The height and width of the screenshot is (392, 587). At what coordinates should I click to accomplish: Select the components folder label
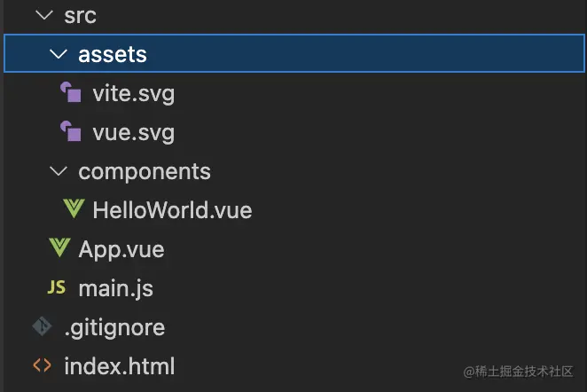point(145,171)
